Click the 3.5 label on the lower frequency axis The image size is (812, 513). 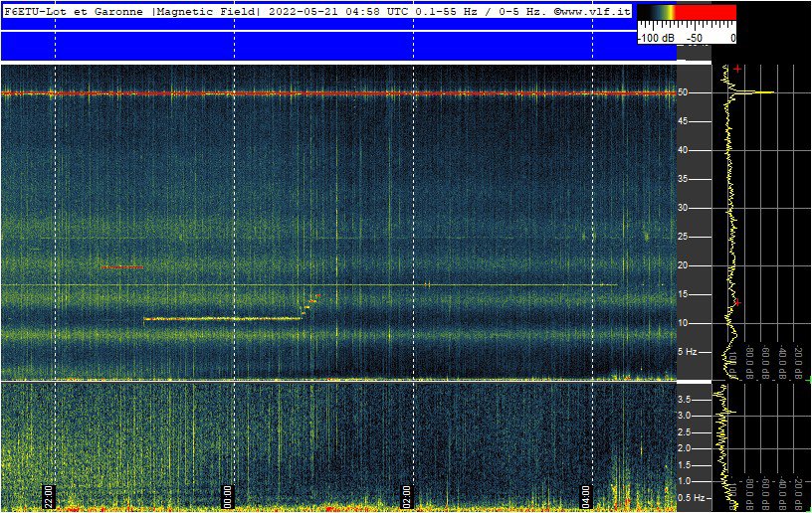(x=686, y=400)
